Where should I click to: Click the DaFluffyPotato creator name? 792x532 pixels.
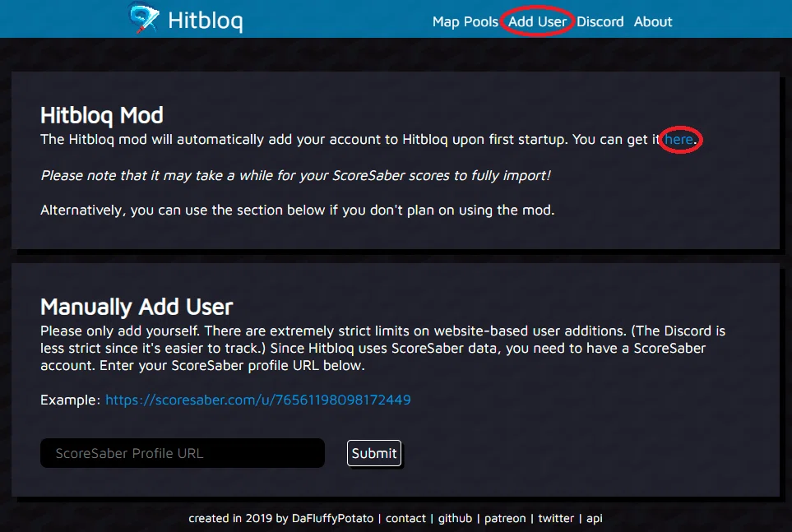(x=332, y=518)
